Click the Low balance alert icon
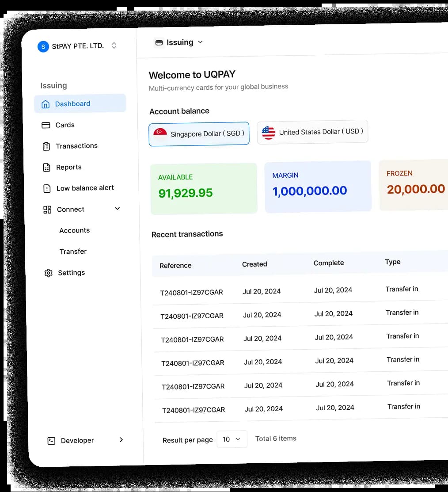This screenshot has height=492, width=448. pyautogui.click(x=47, y=188)
